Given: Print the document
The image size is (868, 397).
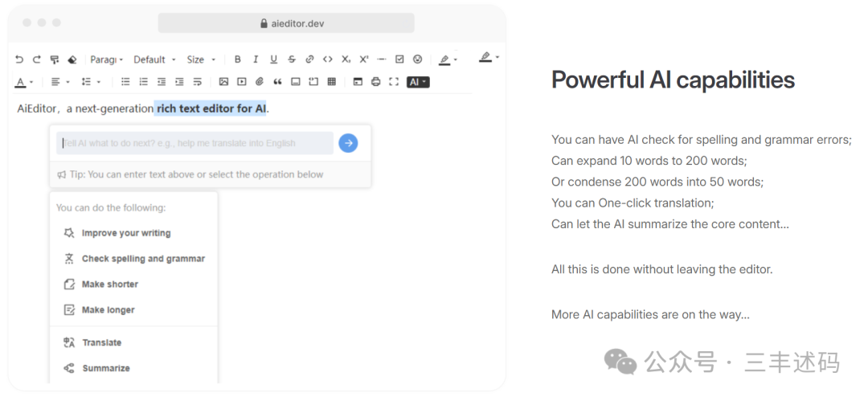Looking at the screenshot, I should pos(376,82).
